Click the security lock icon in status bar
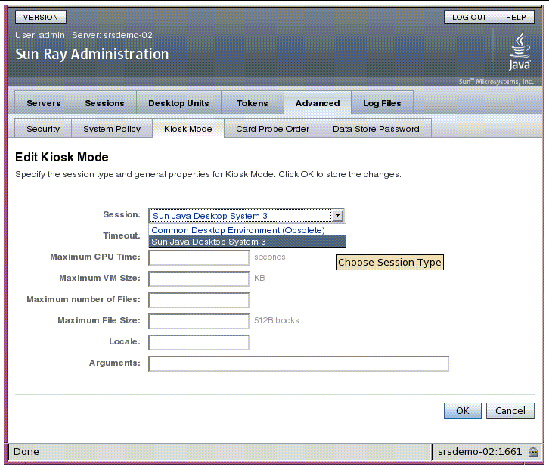This screenshot has width=549, height=470. pyautogui.click(x=533, y=452)
